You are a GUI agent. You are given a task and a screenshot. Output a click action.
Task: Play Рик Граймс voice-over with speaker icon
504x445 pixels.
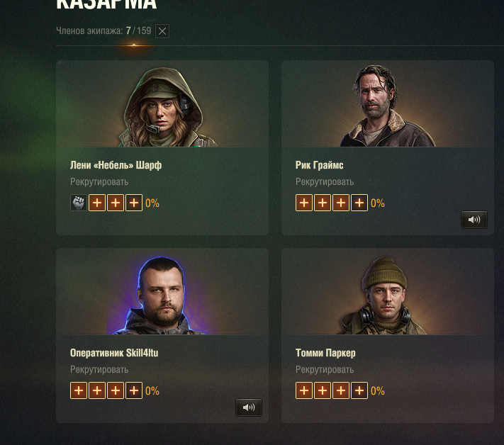click(474, 220)
